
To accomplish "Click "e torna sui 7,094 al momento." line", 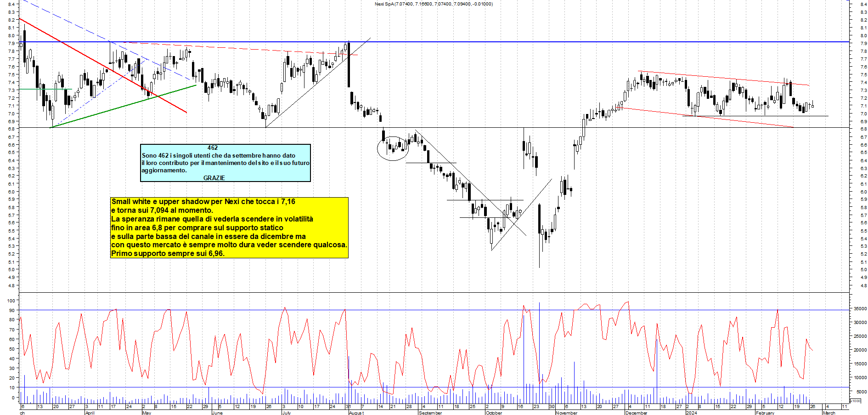I will coord(162,210).
